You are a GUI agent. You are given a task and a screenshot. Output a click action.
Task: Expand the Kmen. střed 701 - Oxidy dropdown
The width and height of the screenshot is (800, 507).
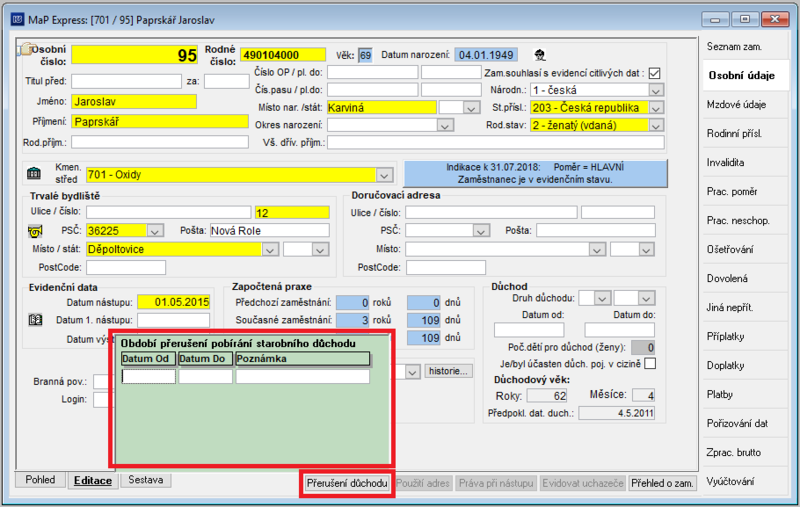(x=384, y=175)
